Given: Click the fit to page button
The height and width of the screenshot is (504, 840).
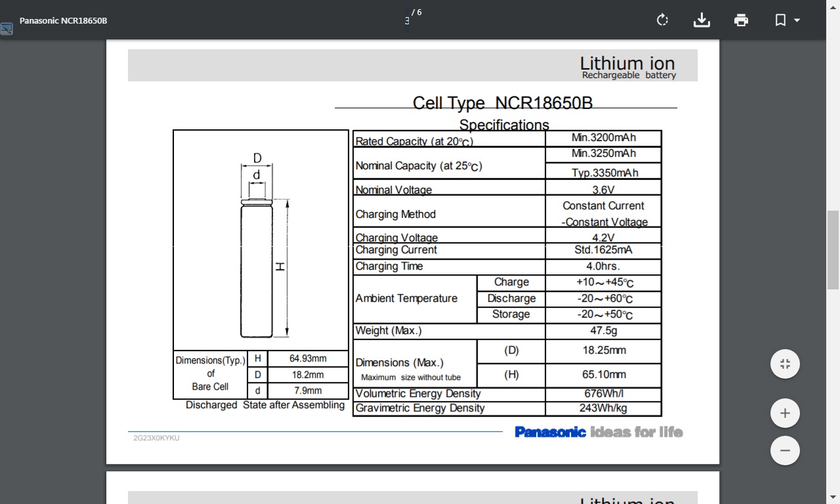Looking at the screenshot, I should [x=785, y=364].
